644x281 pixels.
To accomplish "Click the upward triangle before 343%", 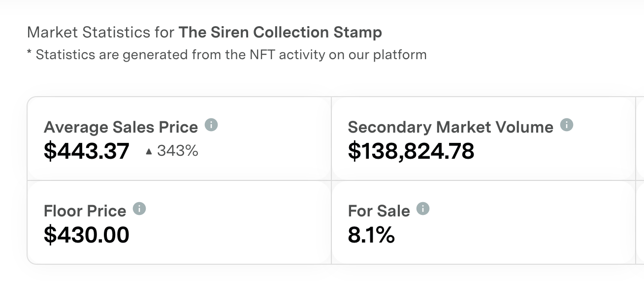I will (x=149, y=152).
